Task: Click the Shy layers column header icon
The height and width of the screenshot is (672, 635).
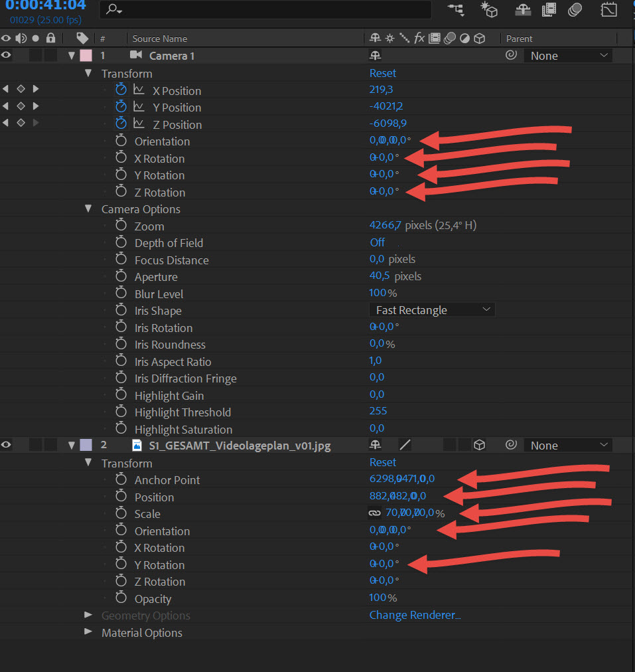Action: pyautogui.click(x=375, y=39)
